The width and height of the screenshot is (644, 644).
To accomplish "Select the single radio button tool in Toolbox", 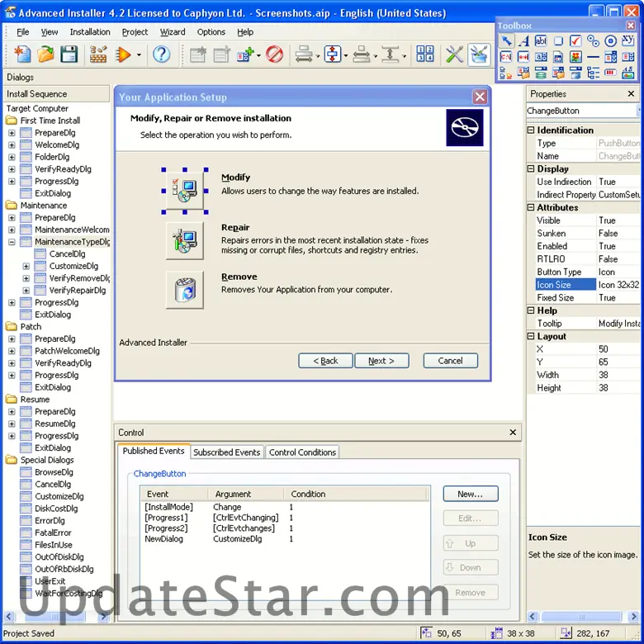I will click(x=610, y=40).
